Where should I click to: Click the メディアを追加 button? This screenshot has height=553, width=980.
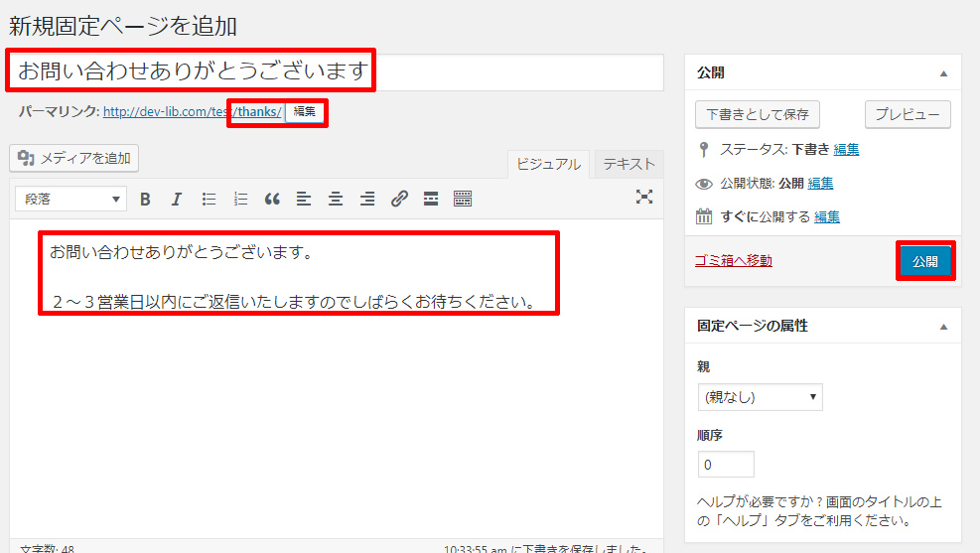point(74,158)
